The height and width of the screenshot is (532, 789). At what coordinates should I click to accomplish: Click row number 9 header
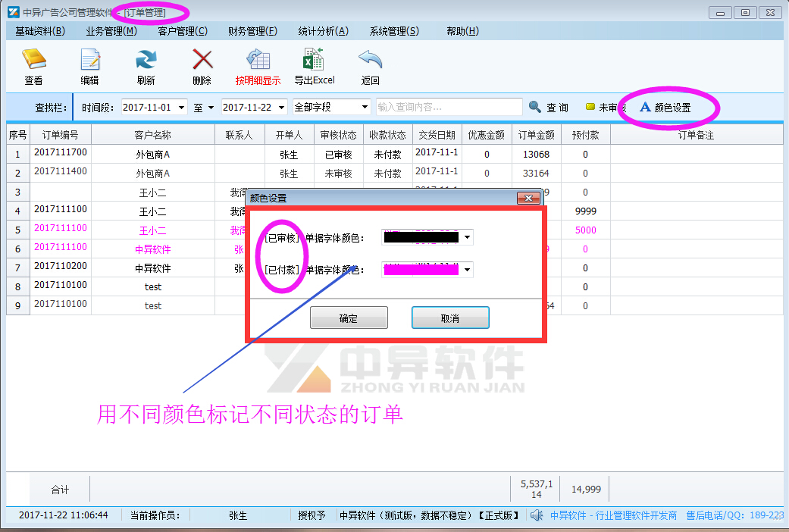pyautogui.click(x=18, y=306)
